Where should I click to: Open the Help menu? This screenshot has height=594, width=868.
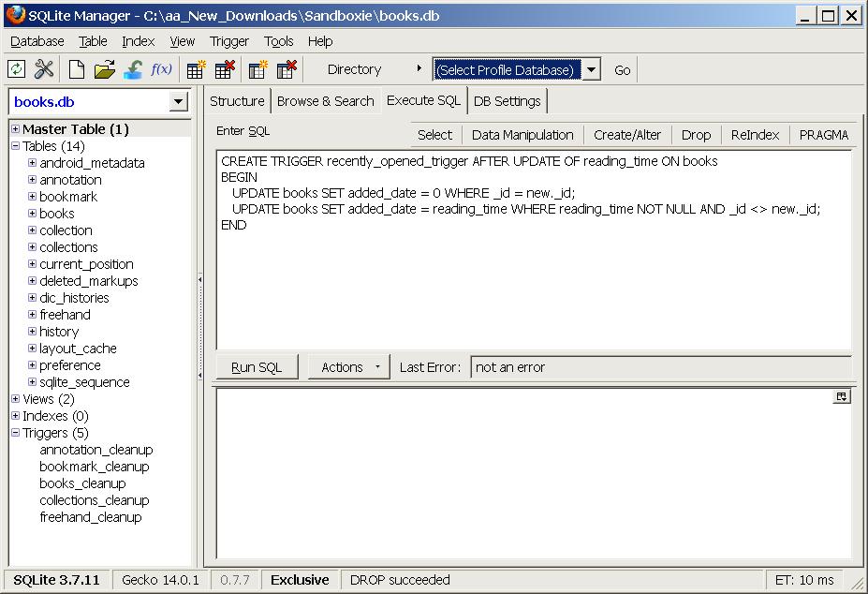coord(320,41)
